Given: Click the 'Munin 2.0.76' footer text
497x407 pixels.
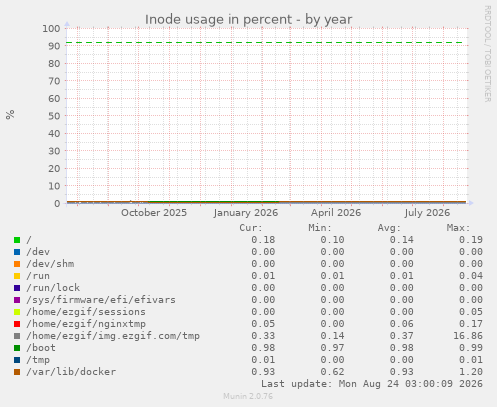Looking at the screenshot, I should [248, 396].
